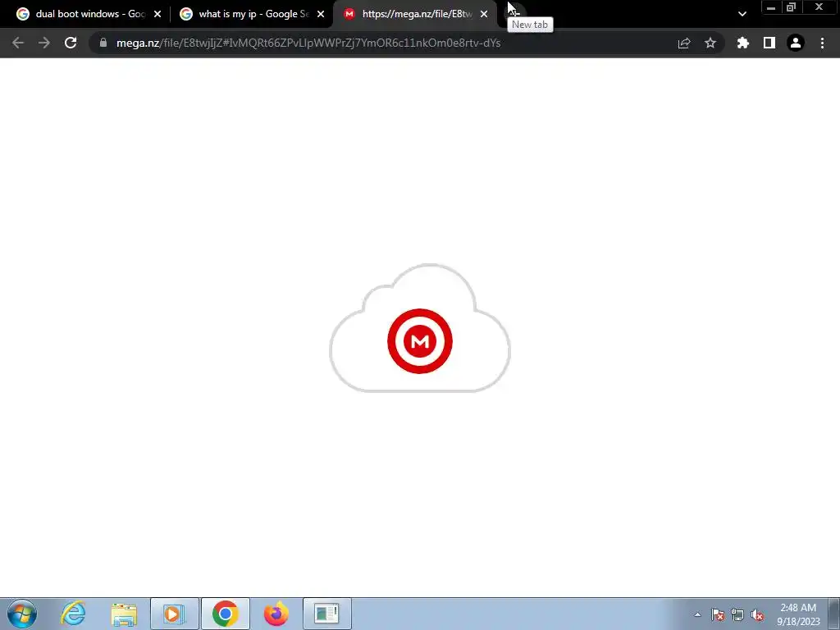Go back to previous page

pos(18,43)
